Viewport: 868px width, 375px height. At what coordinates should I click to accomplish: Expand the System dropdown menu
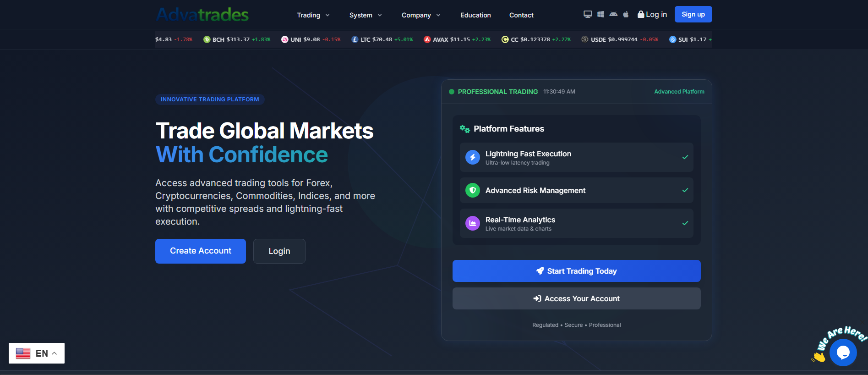pos(366,15)
